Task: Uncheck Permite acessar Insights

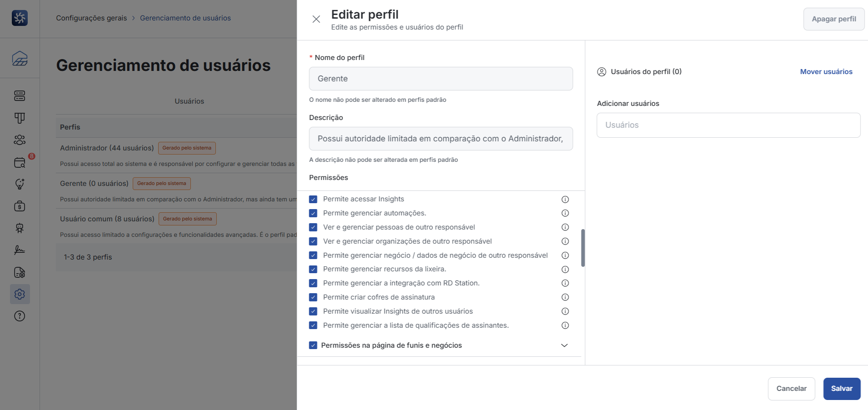Action: tap(313, 199)
